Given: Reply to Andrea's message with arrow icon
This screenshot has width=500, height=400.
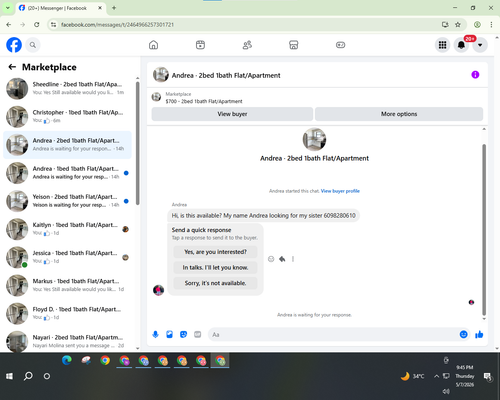Looking at the screenshot, I should tap(282, 259).
